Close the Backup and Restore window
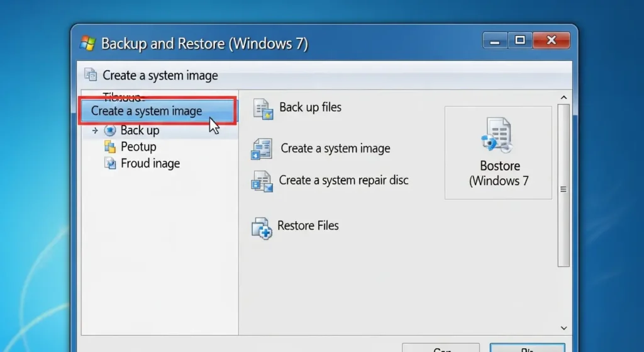The height and width of the screenshot is (352, 644). [551, 41]
